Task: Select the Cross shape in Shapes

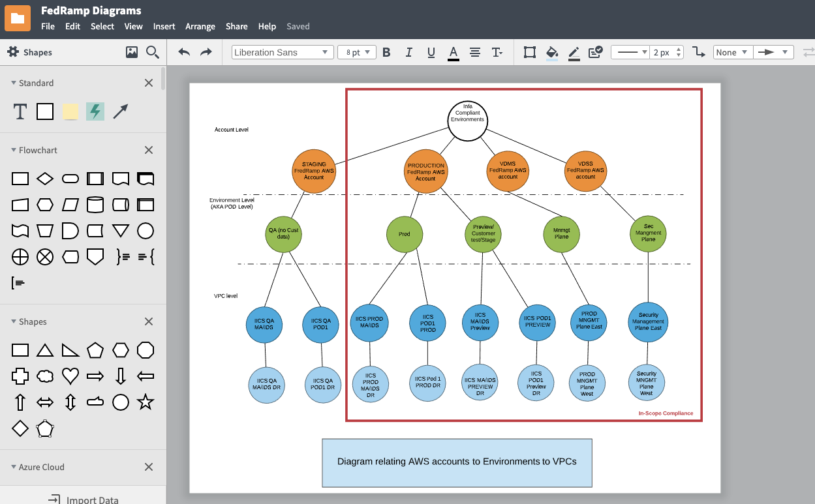Action: tap(20, 376)
